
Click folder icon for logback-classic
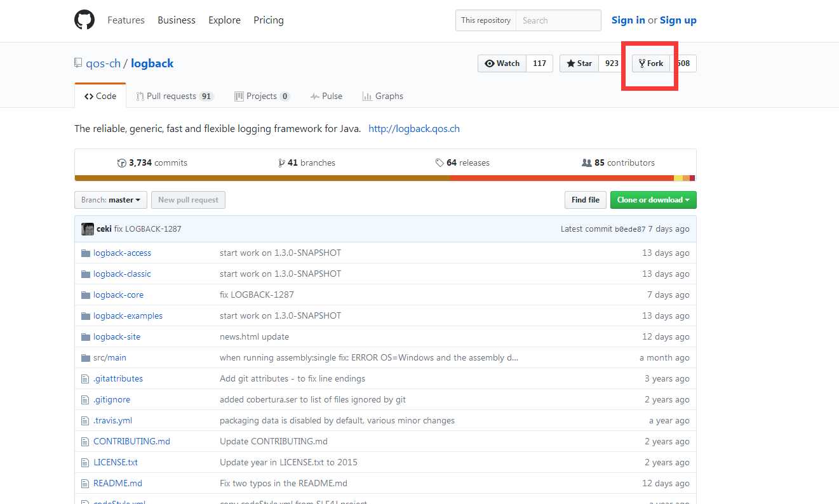pyautogui.click(x=86, y=274)
